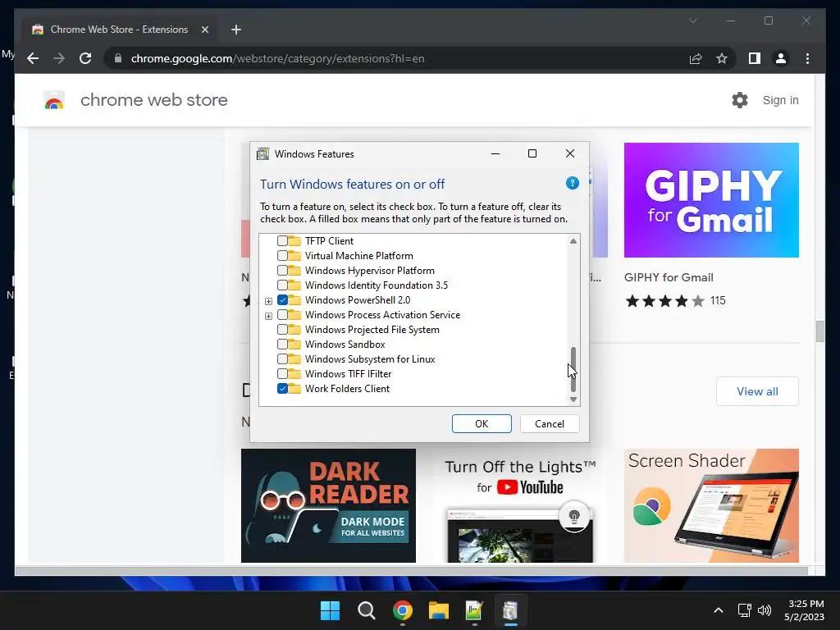
Task: Click the volume speaker tray icon
Action: (x=765, y=610)
